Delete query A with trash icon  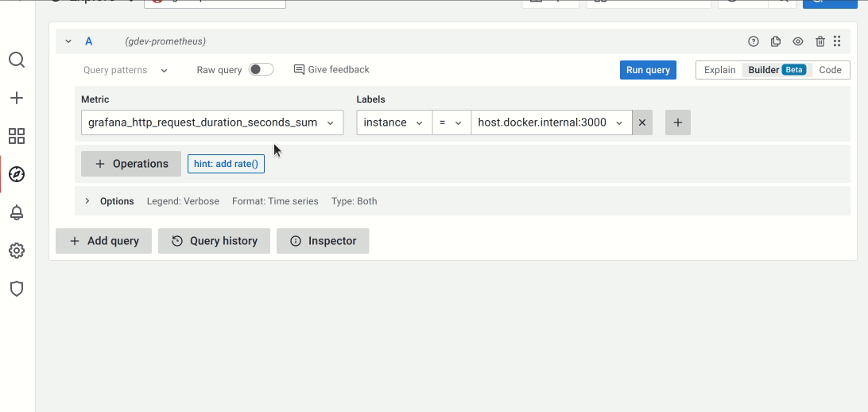pyautogui.click(x=820, y=41)
